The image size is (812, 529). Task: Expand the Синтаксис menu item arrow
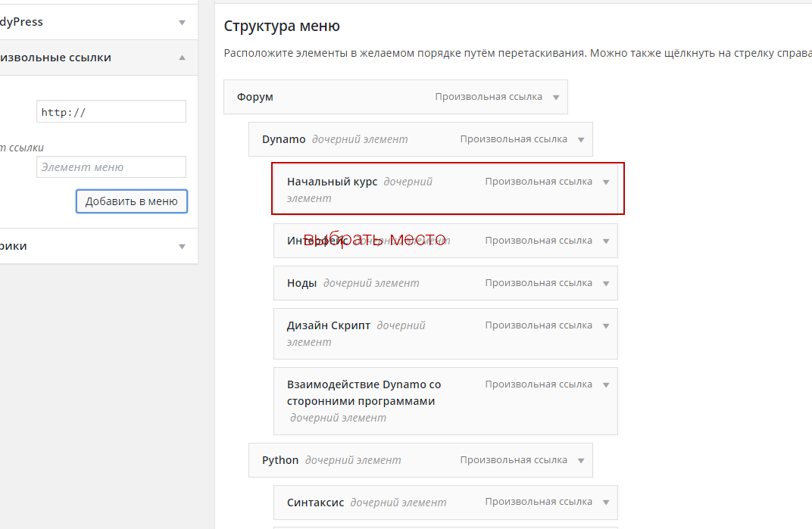click(x=606, y=502)
